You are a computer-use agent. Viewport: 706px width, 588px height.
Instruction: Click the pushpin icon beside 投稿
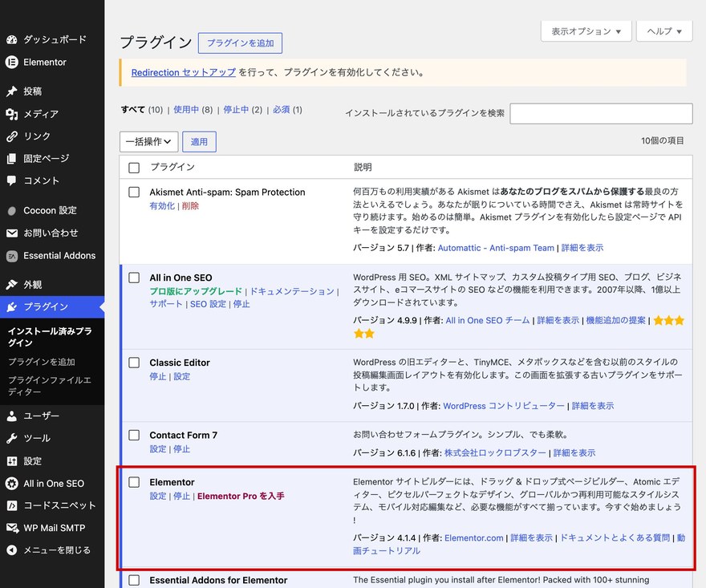pos(12,91)
